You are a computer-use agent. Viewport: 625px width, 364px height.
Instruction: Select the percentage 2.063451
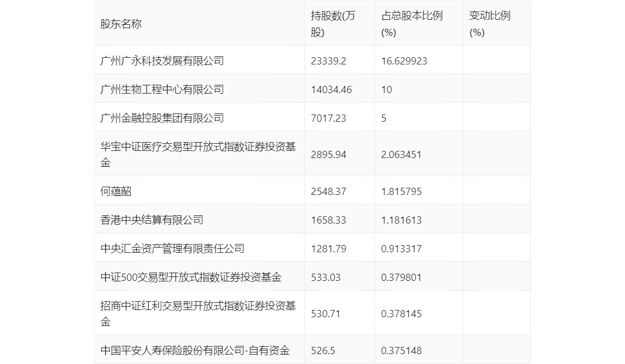coord(401,155)
